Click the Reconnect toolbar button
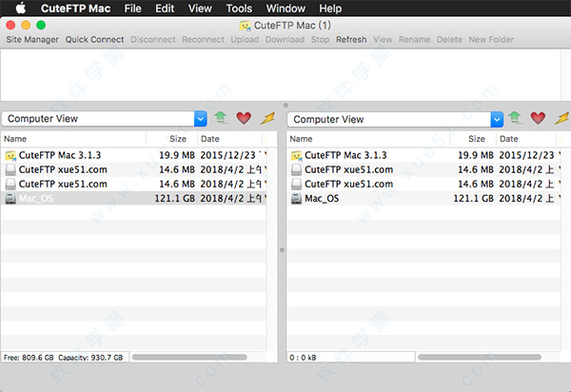Viewport: 571px width, 392px height. pyautogui.click(x=204, y=39)
